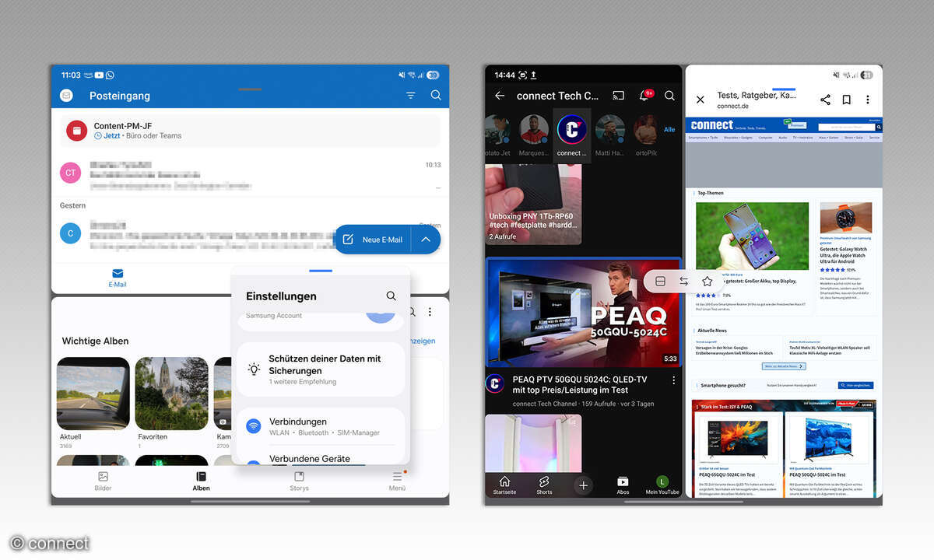Close the connect.de custom tab

coord(700,100)
